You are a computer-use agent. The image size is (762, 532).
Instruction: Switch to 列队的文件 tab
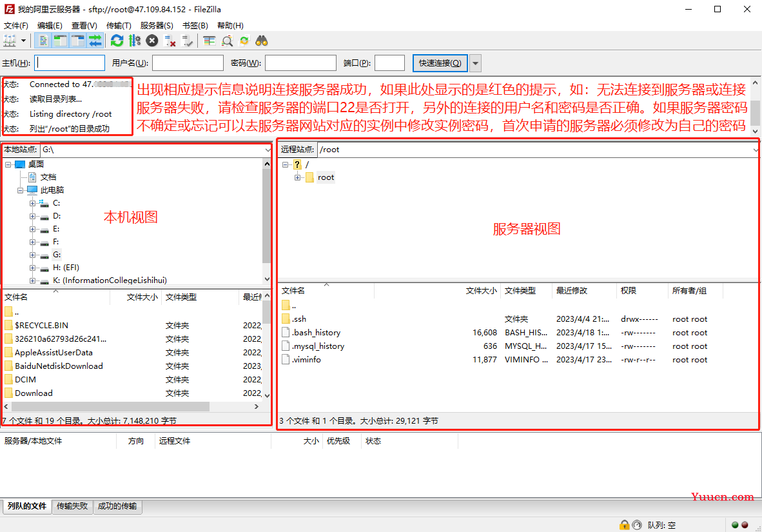pyautogui.click(x=27, y=506)
